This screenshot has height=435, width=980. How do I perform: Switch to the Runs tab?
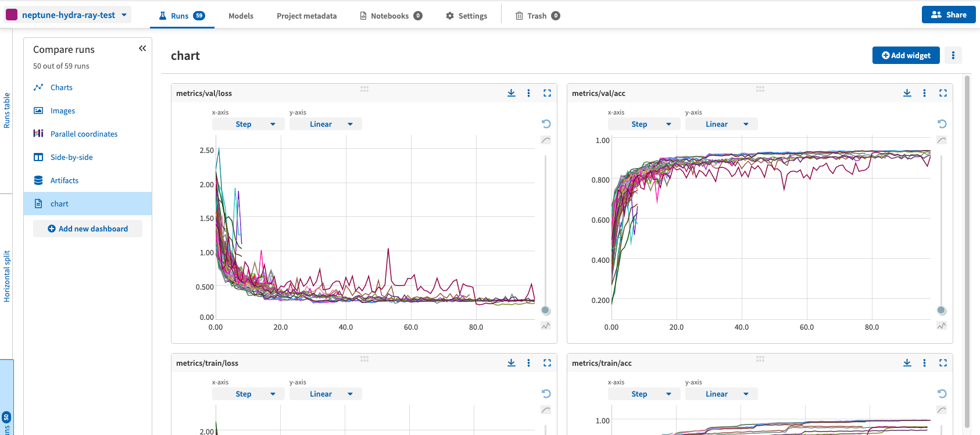182,16
